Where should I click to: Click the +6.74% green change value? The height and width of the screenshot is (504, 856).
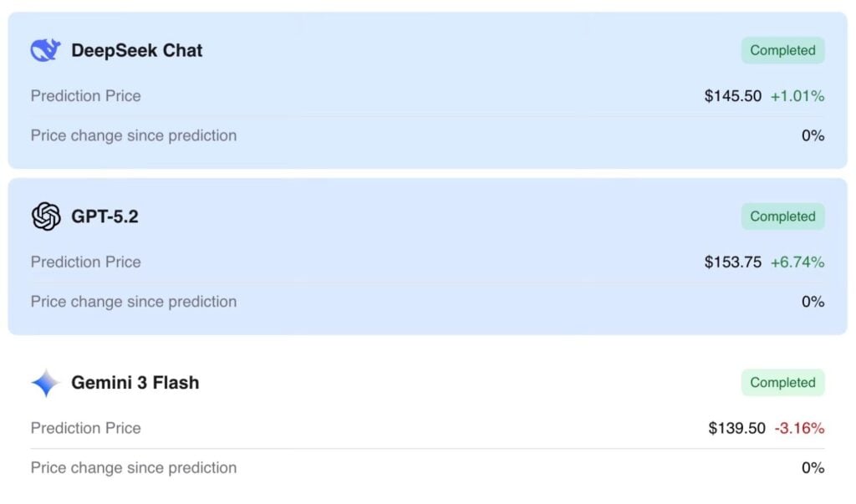coord(797,262)
